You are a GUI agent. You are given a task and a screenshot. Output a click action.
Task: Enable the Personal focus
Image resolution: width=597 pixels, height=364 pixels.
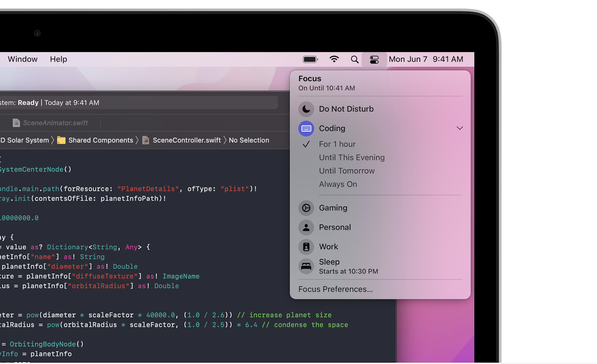pos(335,227)
